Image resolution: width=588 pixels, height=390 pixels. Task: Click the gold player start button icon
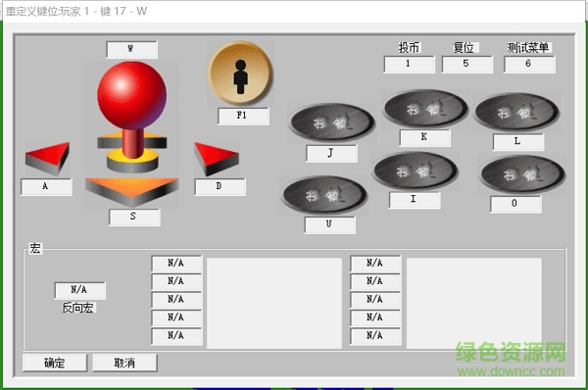(240, 73)
